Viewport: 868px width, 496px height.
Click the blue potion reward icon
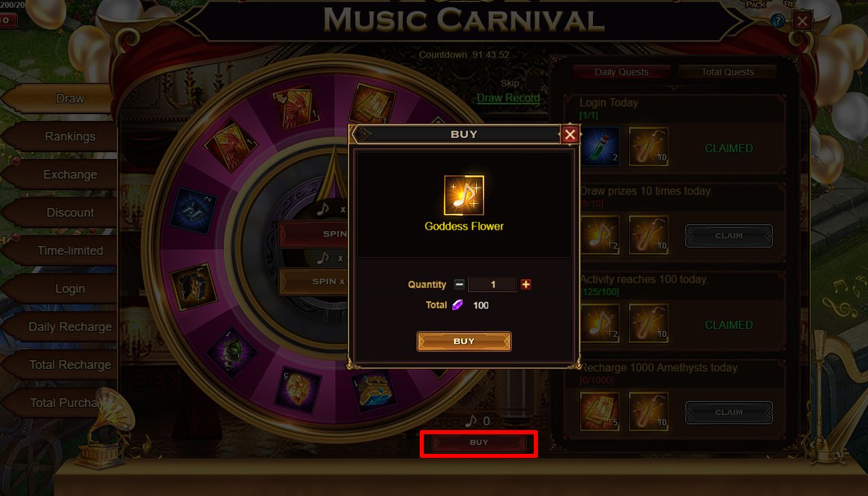[600, 147]
